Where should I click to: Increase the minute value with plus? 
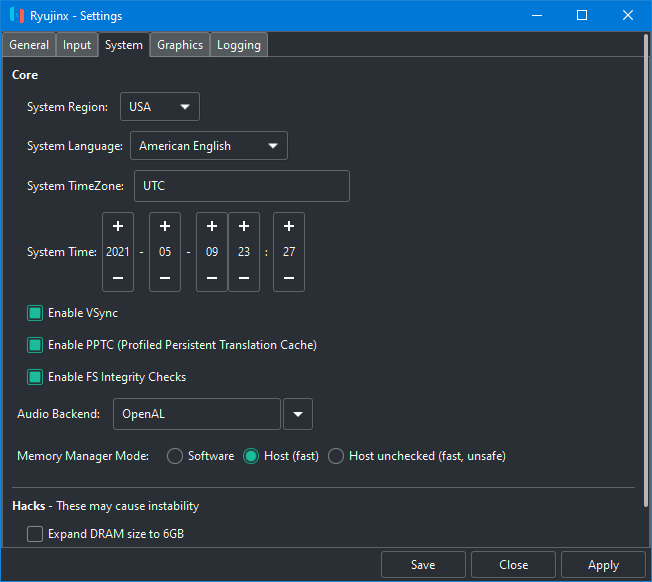289,227
